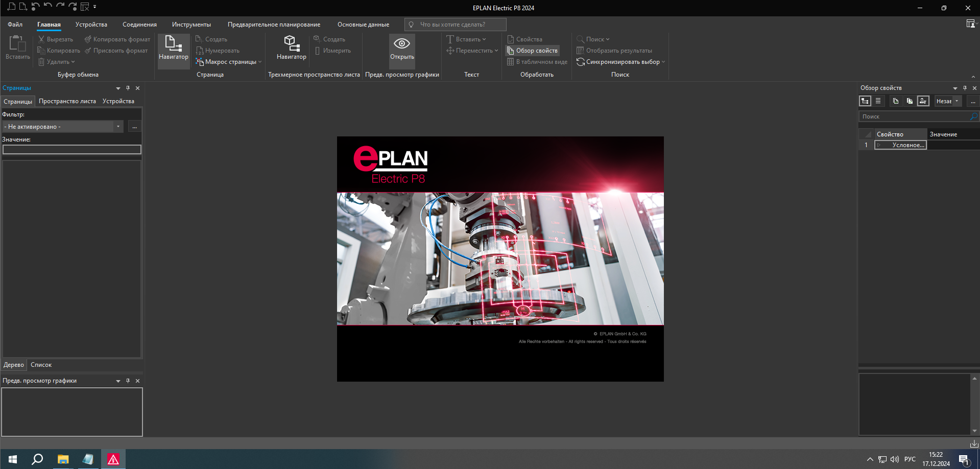Switch to the Устройства ribbon tab
Viewport: 980px width, 469px height.
90,24
